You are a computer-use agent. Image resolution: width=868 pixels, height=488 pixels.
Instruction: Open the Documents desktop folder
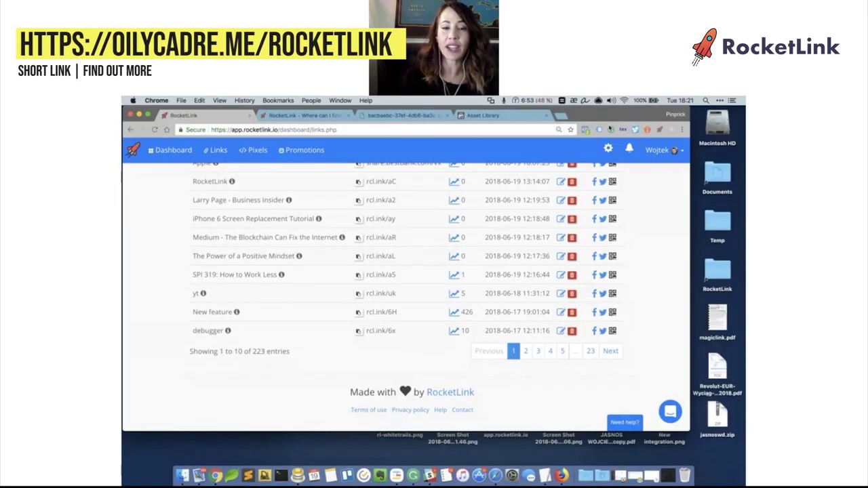tap(717, 178)
